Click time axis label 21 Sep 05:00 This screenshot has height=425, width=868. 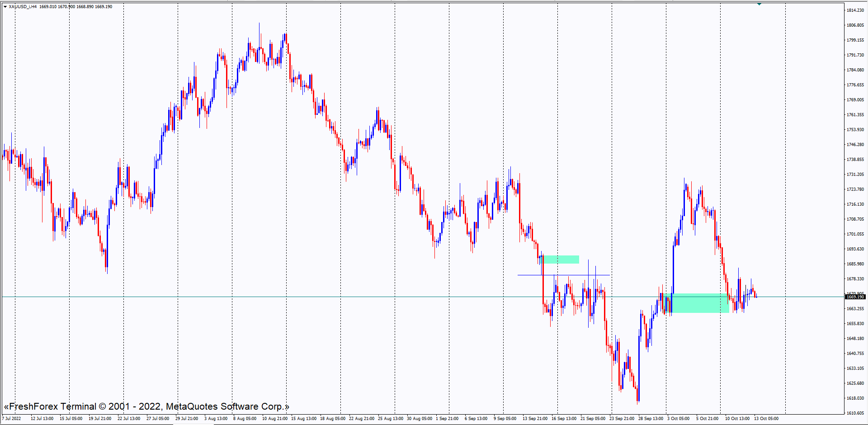tap(593, 419)
